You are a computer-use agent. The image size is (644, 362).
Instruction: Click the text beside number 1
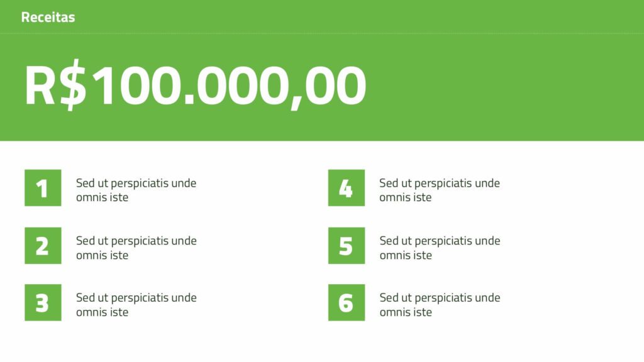click(x=136, y=190)
